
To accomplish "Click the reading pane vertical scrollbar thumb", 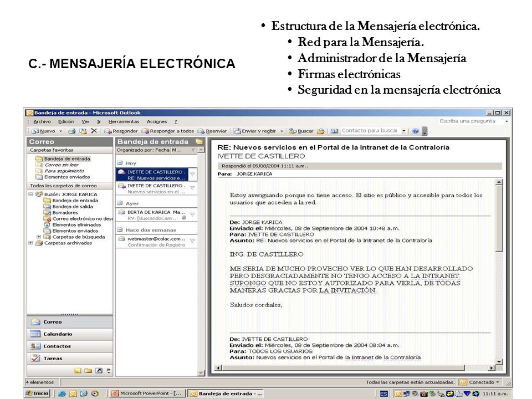I will 499,219.
